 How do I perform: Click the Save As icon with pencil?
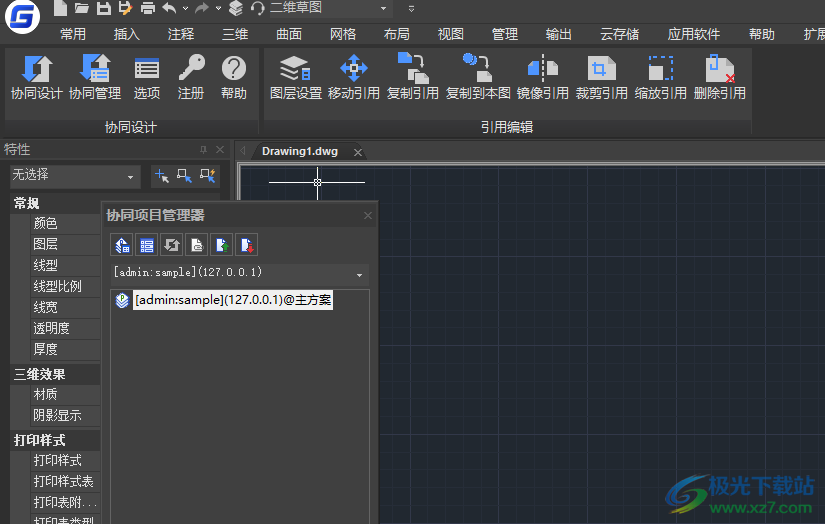[125, 8]
